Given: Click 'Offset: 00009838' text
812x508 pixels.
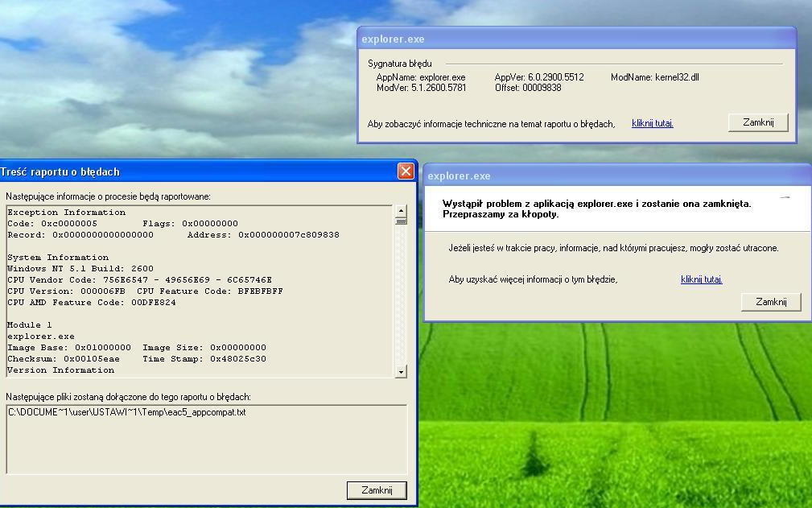Looking at the screenshot, I should 528,88.
